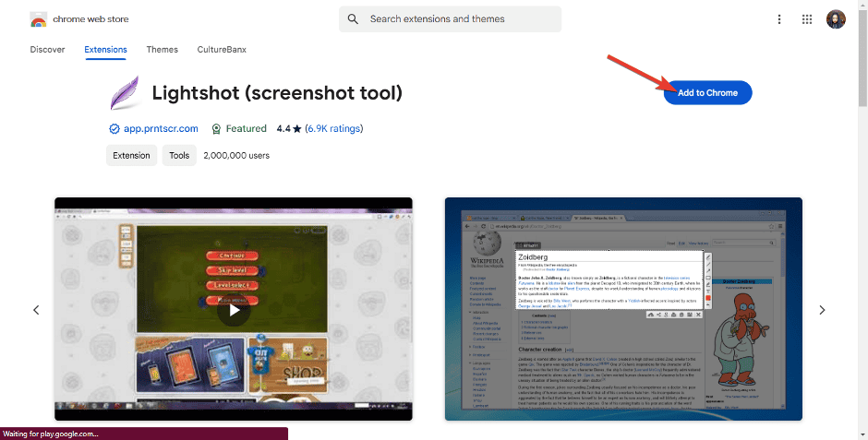
Task: Click the verified publisher badge icon
Action: pos(114,129)
